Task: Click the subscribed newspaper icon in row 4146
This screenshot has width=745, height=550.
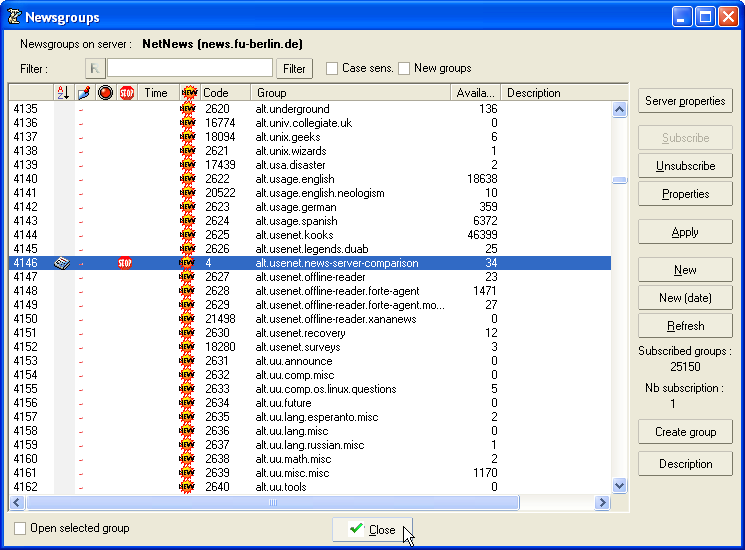Action: 62,263
